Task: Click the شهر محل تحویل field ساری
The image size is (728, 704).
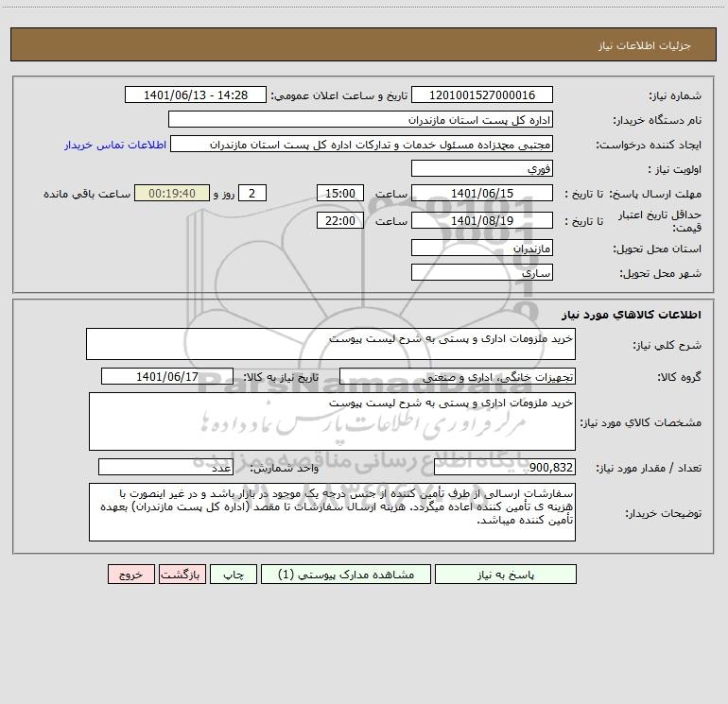Action: (x=482, y=272)
